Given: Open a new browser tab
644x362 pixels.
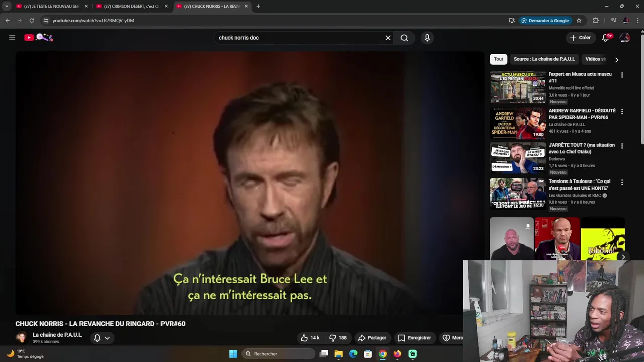Looking at the screenshot, I should pos(258,6).
